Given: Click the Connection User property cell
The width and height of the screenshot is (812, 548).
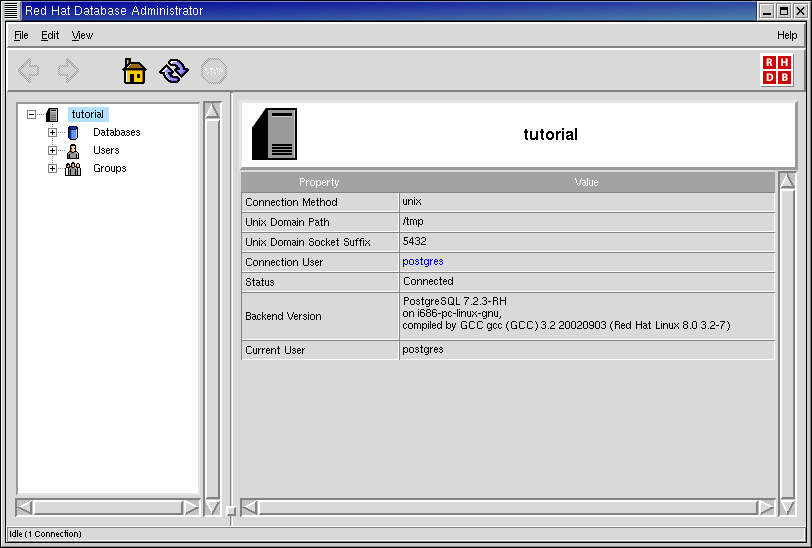Looking at the screenshot, I should coord(320,263).
